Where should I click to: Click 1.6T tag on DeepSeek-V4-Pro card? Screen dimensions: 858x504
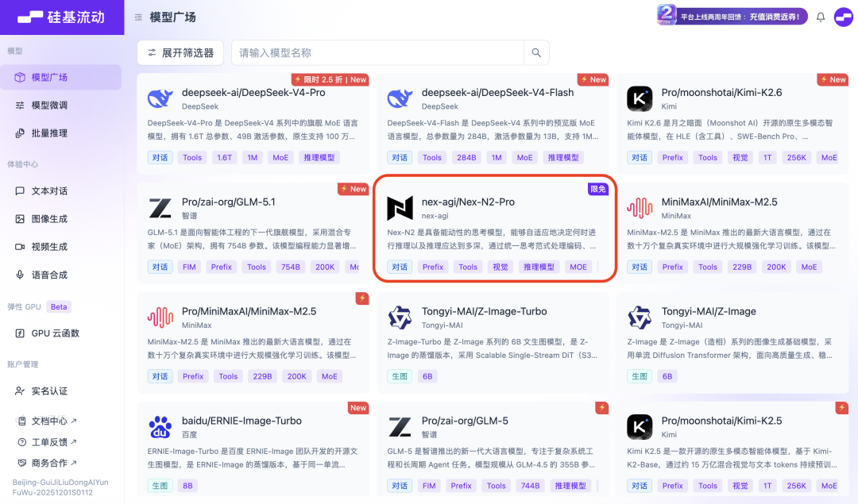(x=224, y=157)
